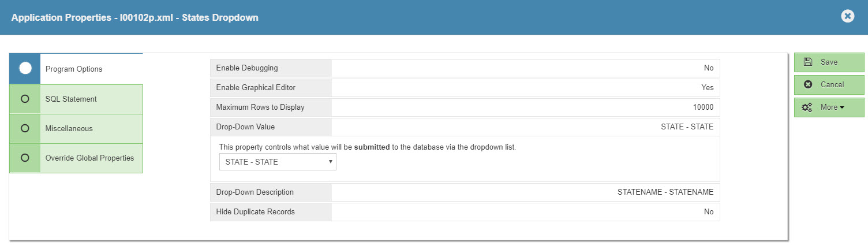
Task: Click the gears icon beside More
Action: coord(807,107)
